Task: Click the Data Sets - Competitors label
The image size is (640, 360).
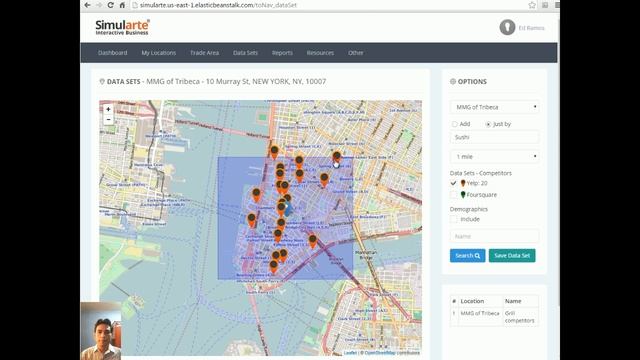Action: coord(480,173)
